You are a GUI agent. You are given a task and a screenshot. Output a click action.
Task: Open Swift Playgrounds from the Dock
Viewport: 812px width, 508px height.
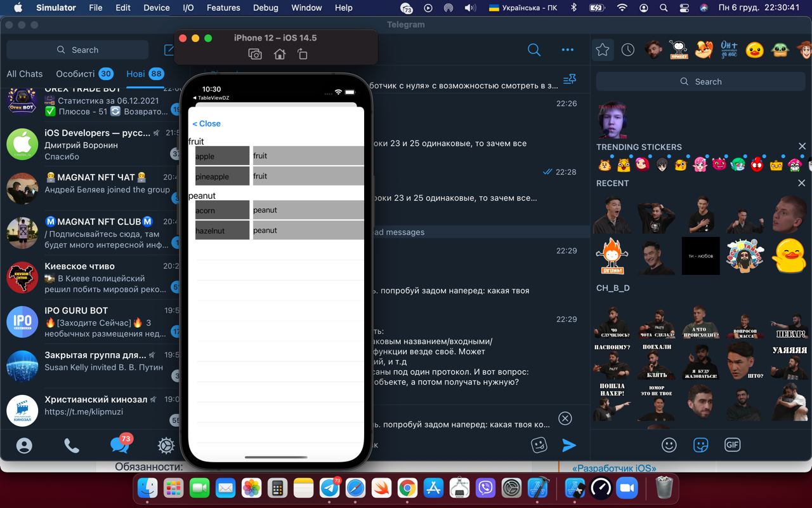point(381,488)
